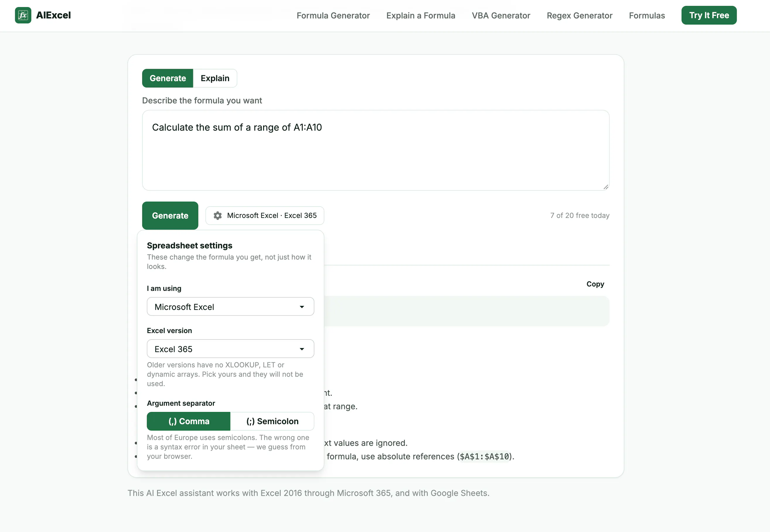Open the Microsoft Excel · Excel 365 settings popover
The image size is (770, 532).
(x=265, y=216)
